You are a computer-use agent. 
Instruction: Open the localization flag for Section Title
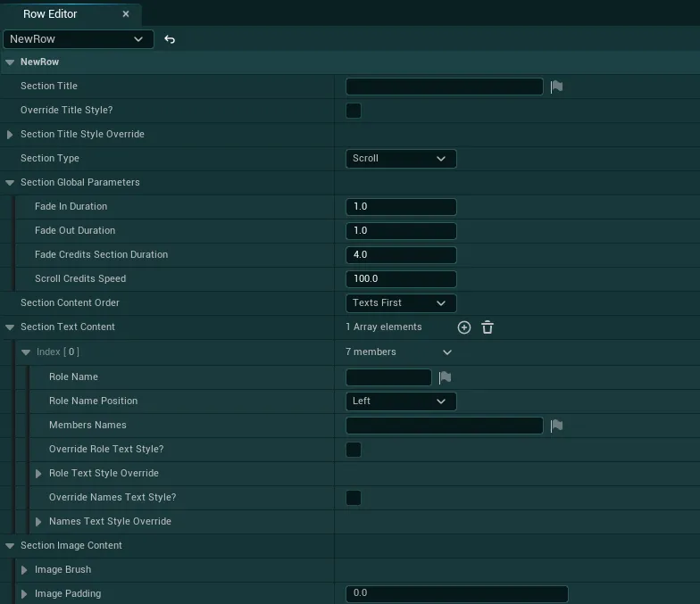(557, 87)
